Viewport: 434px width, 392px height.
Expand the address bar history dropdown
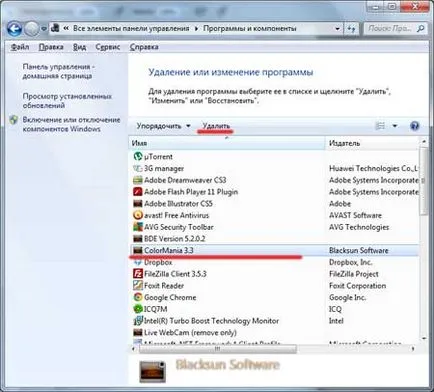point(338,29)
